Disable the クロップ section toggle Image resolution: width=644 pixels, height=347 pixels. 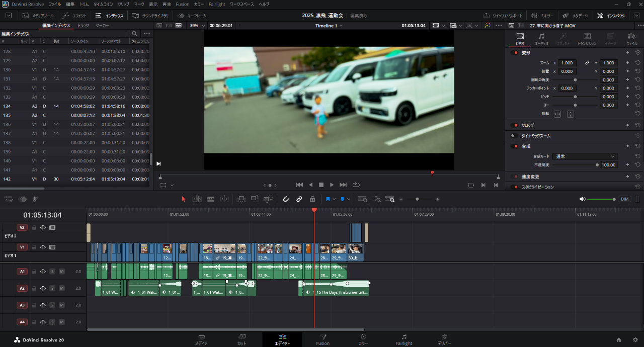click(x=514, y=125)
